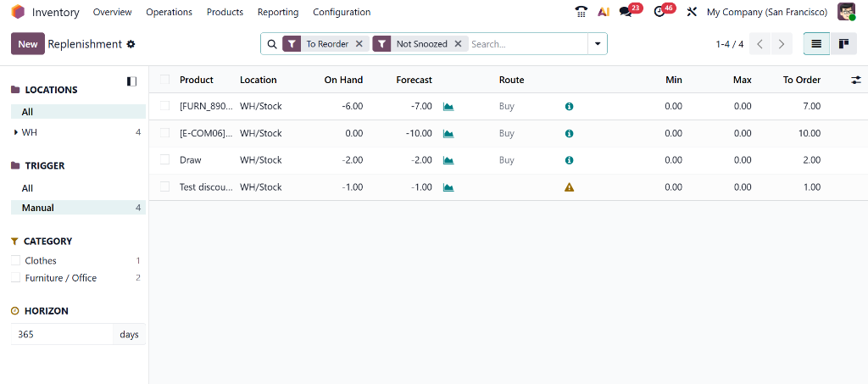Tick the Furniture / Office category checkbox
The width and height of the screenshot is (868, 384).
[15, 278]
